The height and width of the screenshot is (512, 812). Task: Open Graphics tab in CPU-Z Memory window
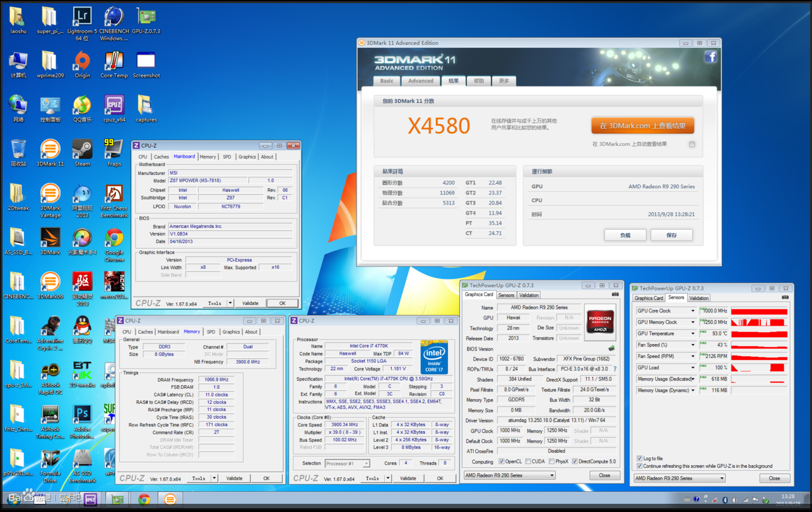(x=231, y=331)
